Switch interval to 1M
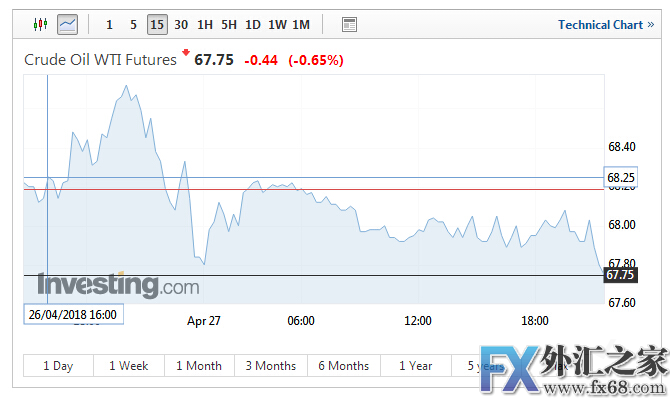This screenshot has height=399, width=670. pyautogui.click(x=301, y=25)
